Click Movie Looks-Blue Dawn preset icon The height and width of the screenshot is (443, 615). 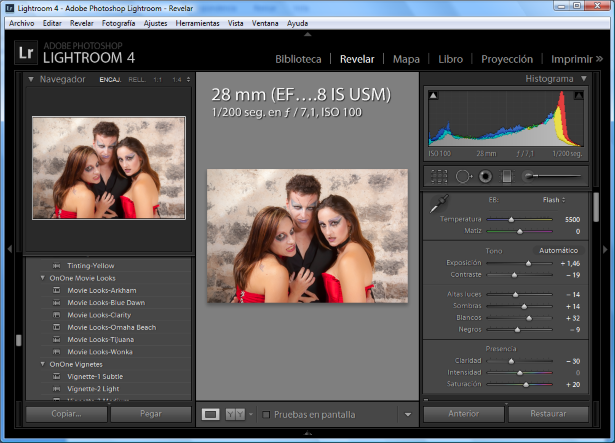coord(56,303)
